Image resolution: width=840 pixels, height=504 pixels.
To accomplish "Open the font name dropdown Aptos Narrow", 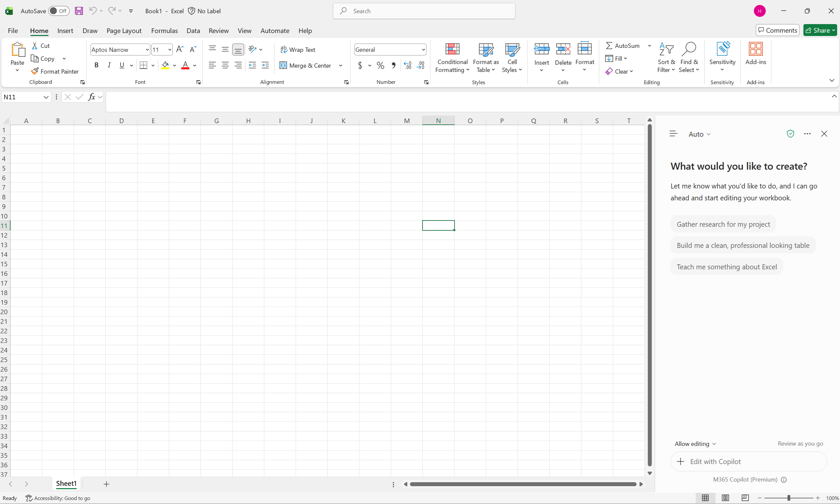I will [x=147, y=50].
